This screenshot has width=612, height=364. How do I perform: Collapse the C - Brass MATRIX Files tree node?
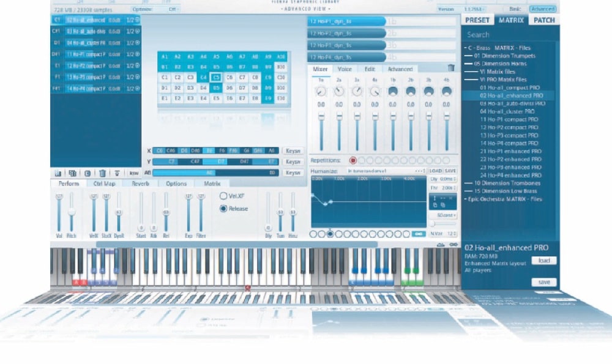click(466, 48)
